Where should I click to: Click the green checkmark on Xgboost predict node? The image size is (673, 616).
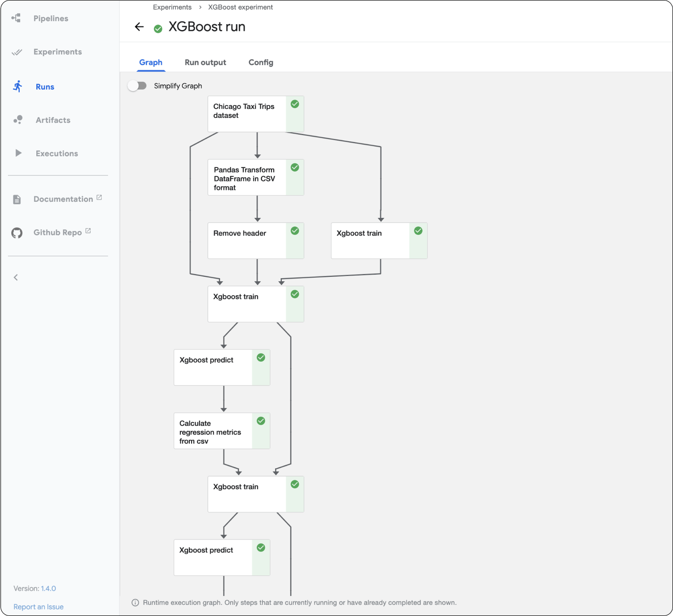pos(261,357)
